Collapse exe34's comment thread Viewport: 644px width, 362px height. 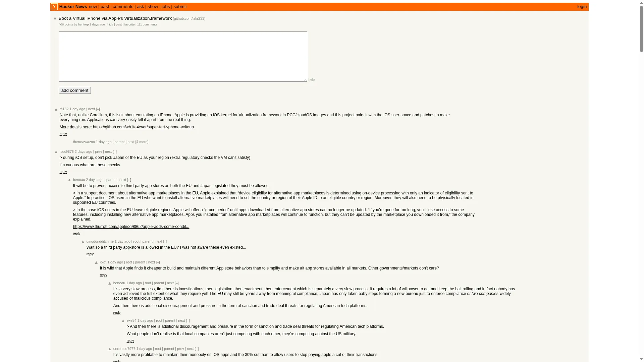[188, 320]
